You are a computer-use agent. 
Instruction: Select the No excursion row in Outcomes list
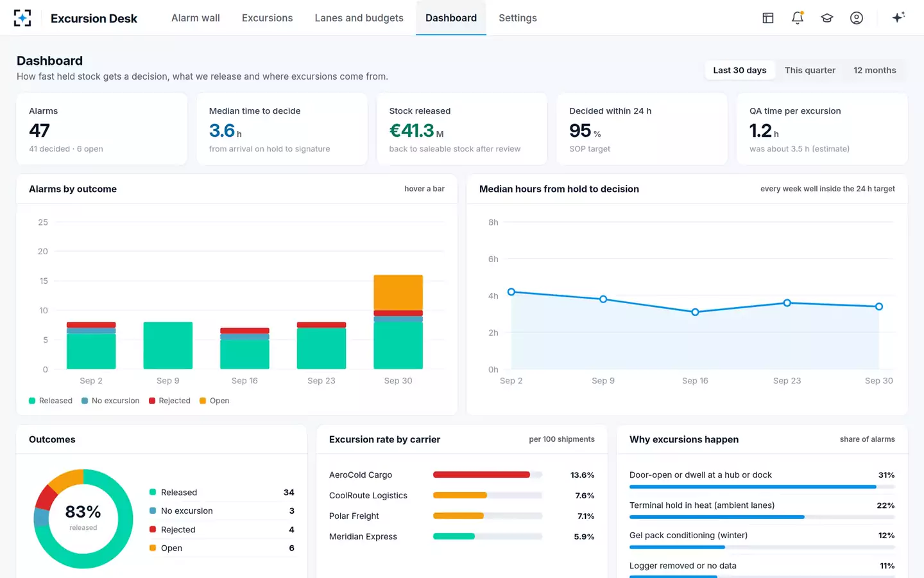[222, 511]
